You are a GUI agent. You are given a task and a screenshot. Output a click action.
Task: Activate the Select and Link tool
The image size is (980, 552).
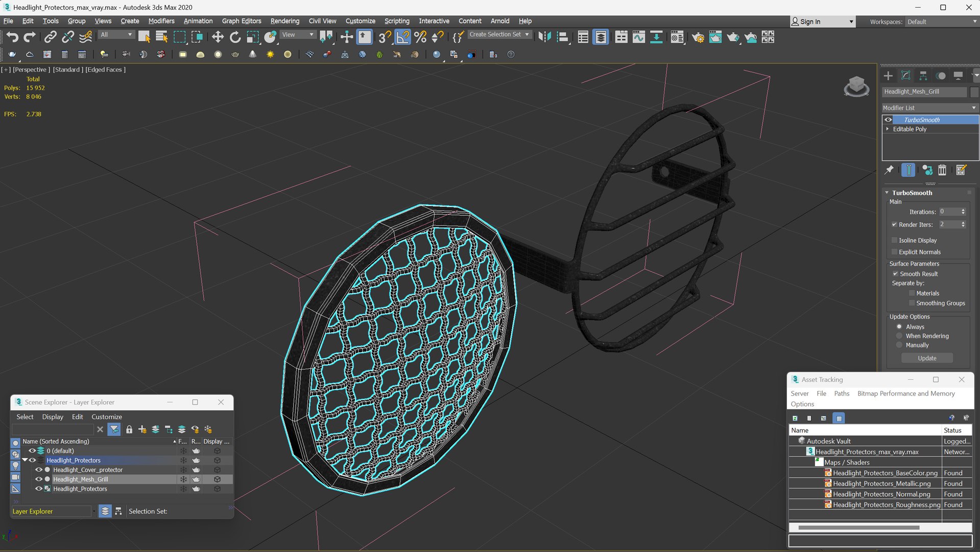[50, 37]
